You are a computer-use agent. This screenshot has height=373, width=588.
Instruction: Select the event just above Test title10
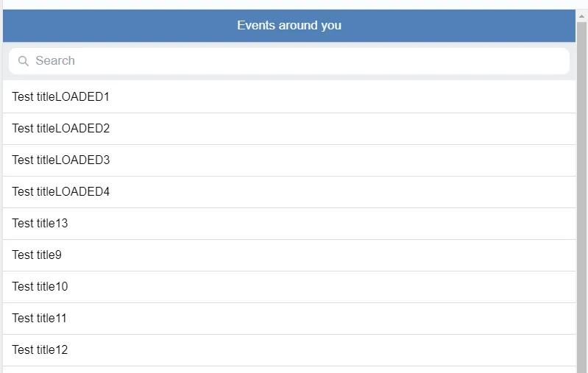click(37, 255)
